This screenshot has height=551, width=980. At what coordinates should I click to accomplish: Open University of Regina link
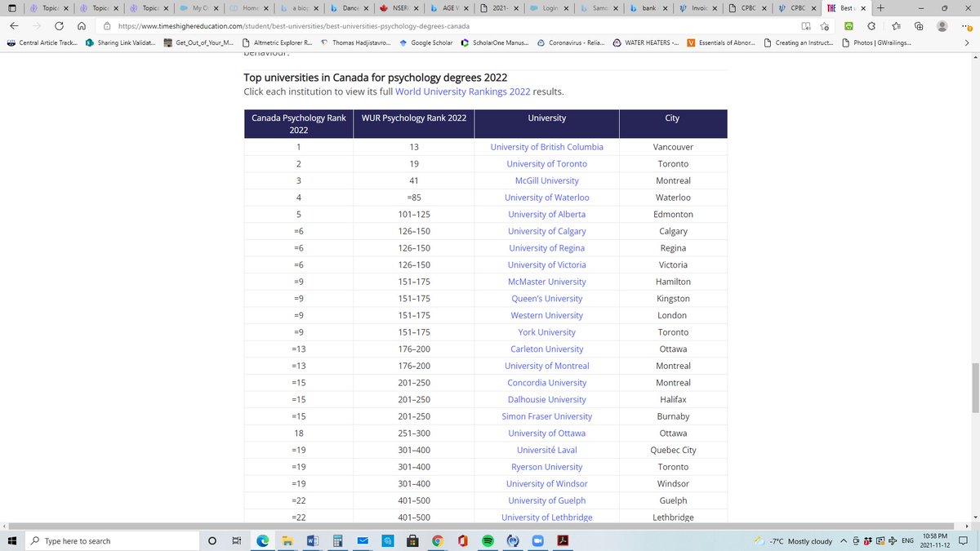pyautogui.click(x=546, y=248)
